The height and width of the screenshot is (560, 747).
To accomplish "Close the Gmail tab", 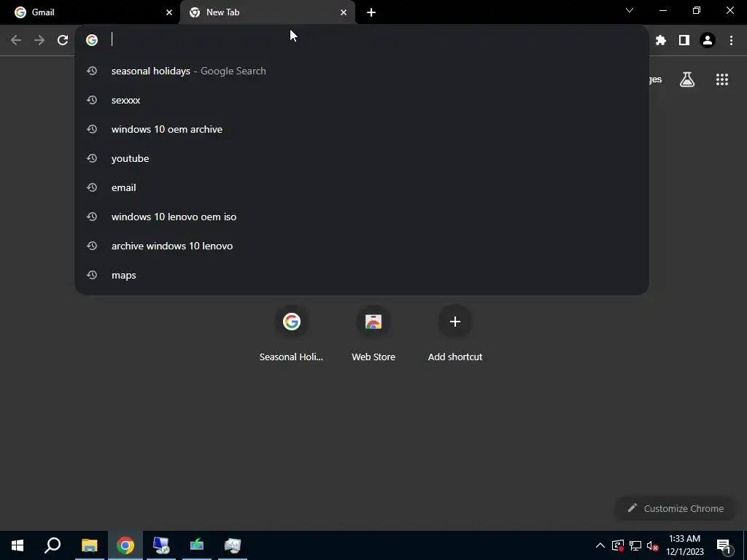I will pyautogui.click(x=169, y=12).
